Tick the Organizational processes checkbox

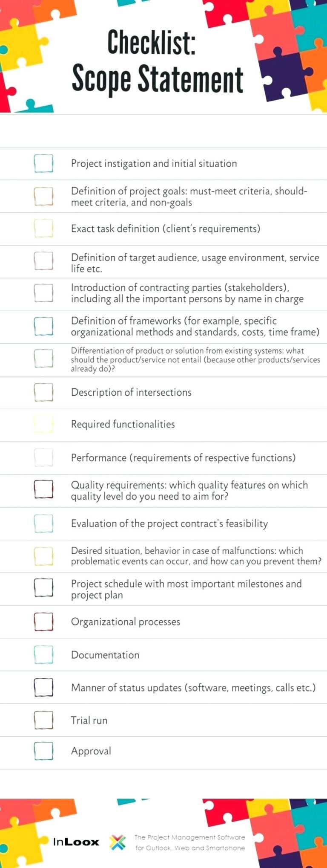click(x=43, y=622)
